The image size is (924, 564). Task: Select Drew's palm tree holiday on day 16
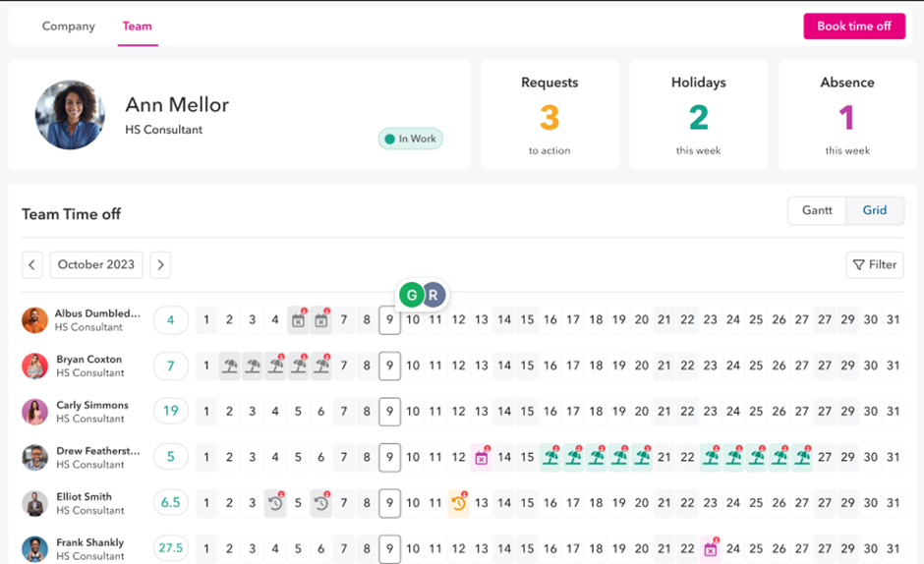click(x=549, y=457)
